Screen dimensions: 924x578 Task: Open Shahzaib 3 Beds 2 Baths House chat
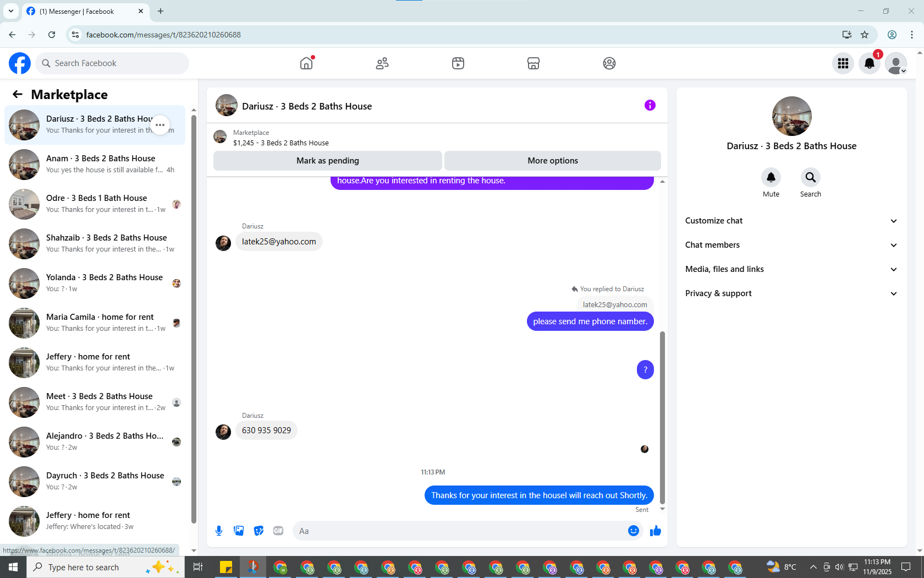pos(95,244)
